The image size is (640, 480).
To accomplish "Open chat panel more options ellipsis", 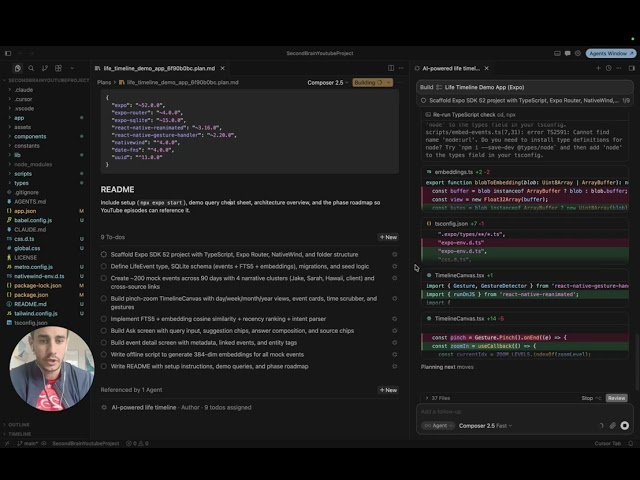I will [x=619, y=68].
